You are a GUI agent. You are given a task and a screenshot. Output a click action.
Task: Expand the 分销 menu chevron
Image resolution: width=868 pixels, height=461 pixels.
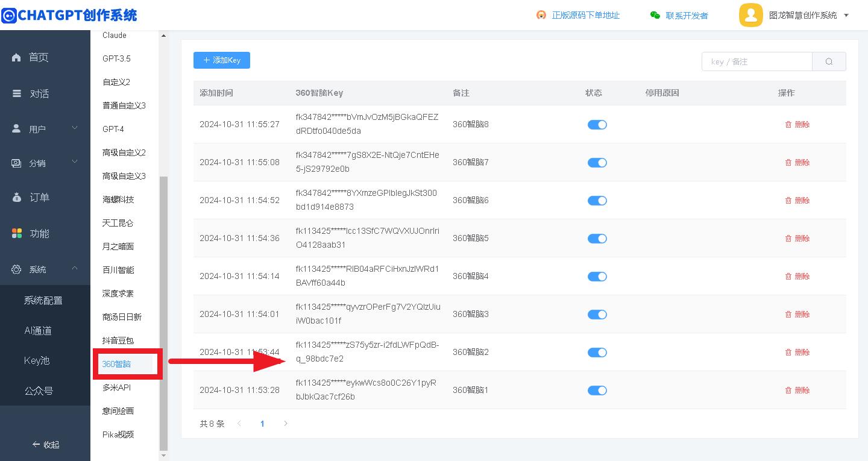coord(75,162)
